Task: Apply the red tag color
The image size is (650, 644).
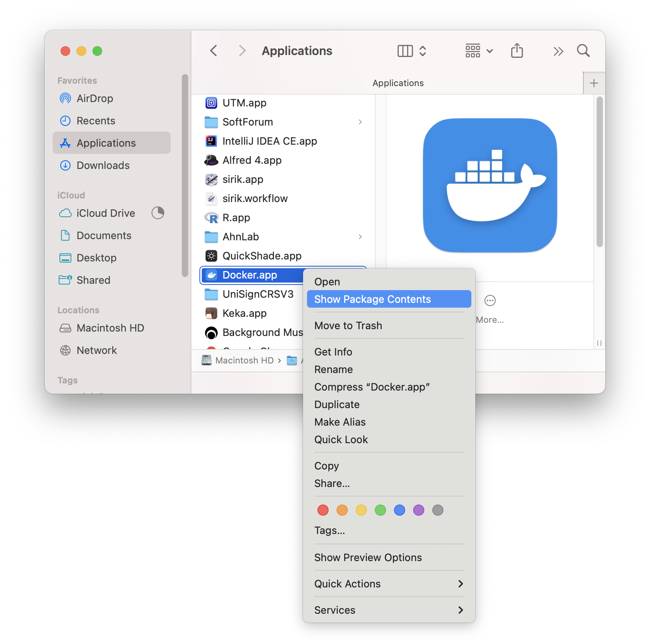Action: 323,510
